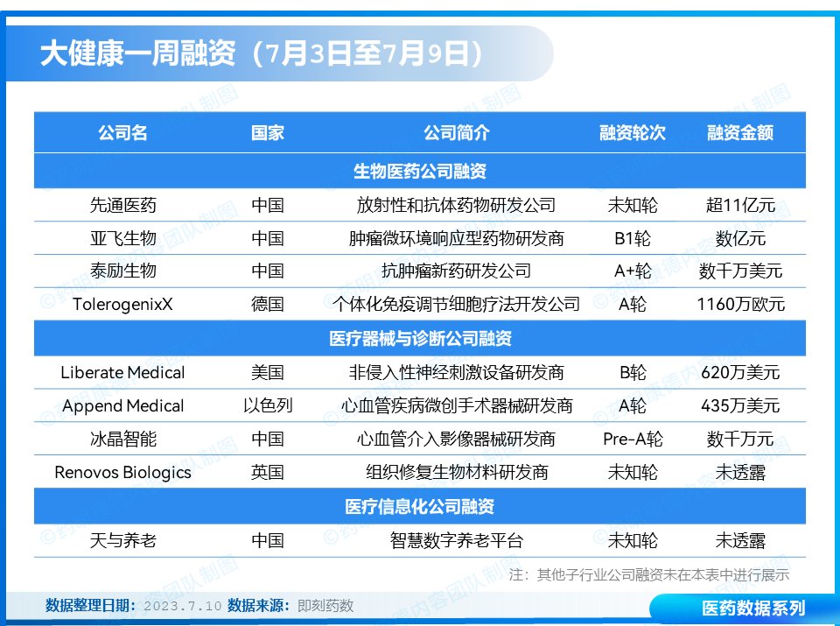The width and height of the screenshot is (840, 626).
Task: Click B轮 in the Liberate Medical row
Action: click(x=632, y=372)
